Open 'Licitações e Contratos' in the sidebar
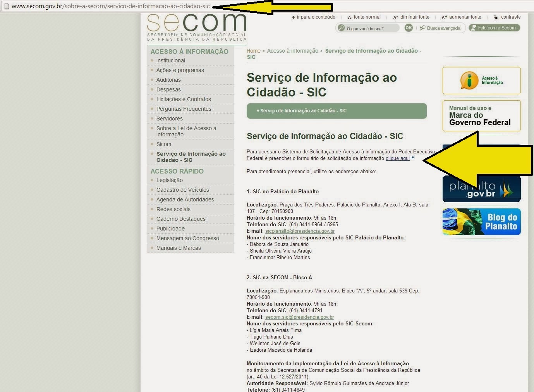Viewport: 534px width, 392px height. (x=184, y=99)
